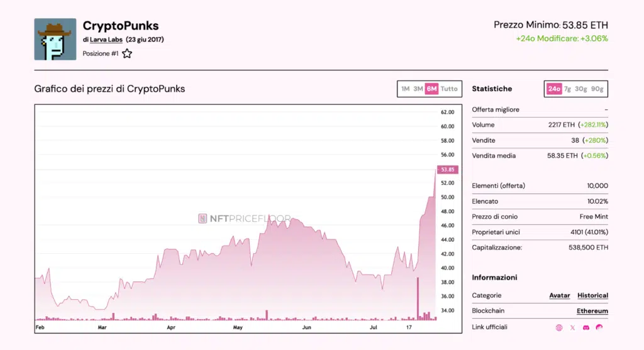Show the full history with Tutto
This screenshot has height=350, width=644.
point(449,89)
